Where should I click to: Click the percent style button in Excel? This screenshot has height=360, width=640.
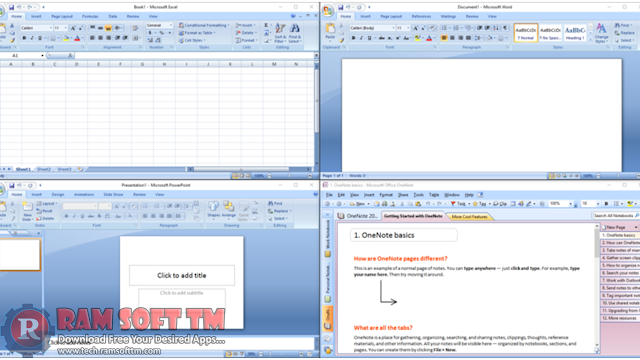pos(162,33)
